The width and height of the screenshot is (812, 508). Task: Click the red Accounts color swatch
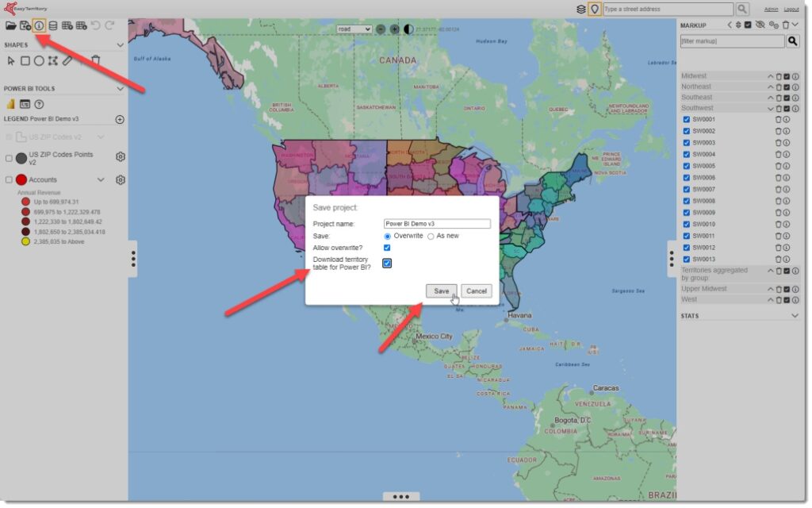pos(21,180)
